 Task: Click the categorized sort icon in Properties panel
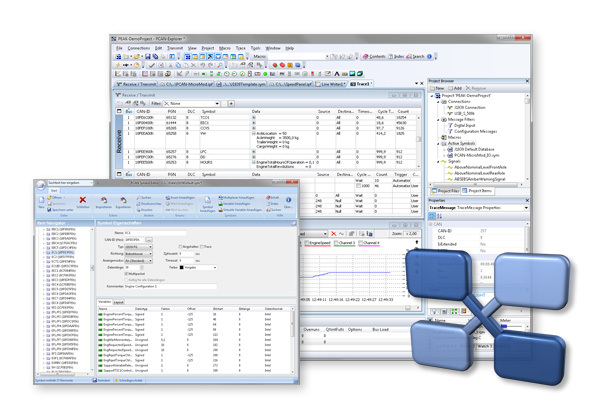432,216
